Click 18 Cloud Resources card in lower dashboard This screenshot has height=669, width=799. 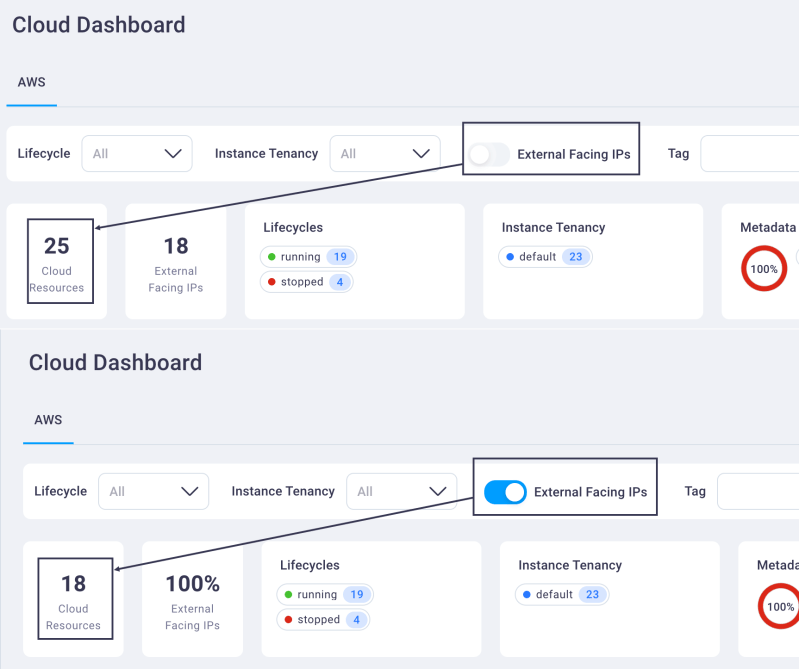[73, 599]
